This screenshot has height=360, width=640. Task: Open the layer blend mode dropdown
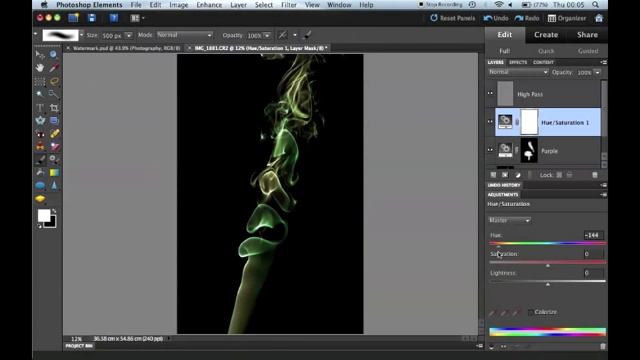pyautogui.click(x=518, y=72)
